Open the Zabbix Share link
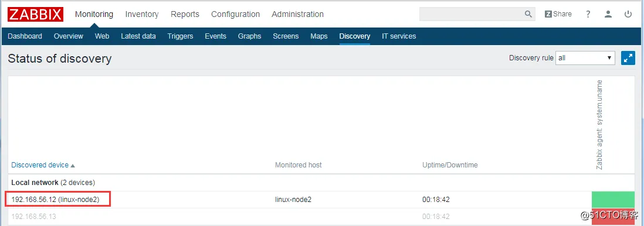The height and width of the screenshot is (226, 644). [x=558, y=14]
